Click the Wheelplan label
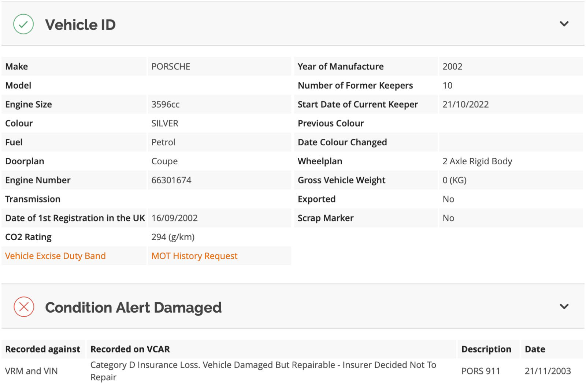 [320, 161]
